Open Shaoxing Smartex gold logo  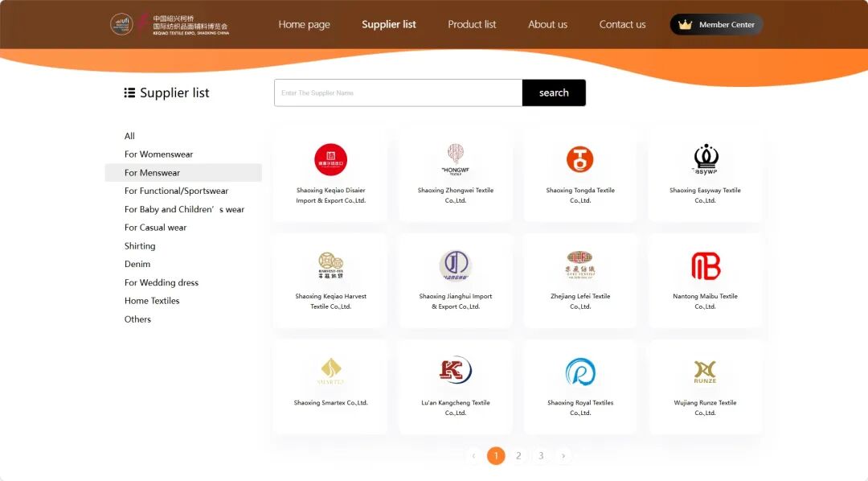pos(330,372)
